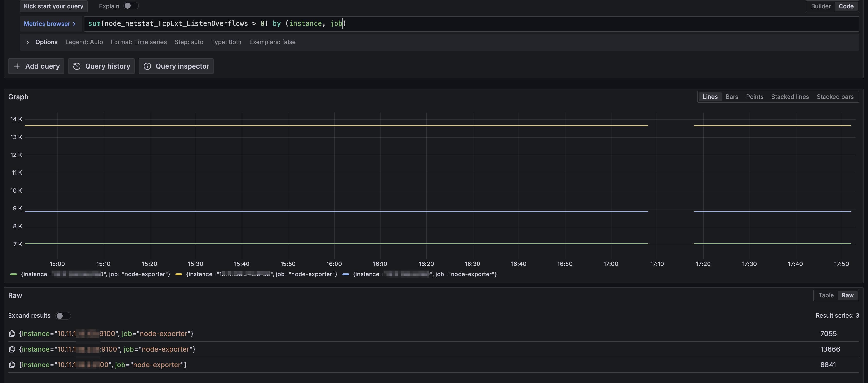Click the value 13666 in raw results
Screen dimensions: 868x383
coord(830,349)
